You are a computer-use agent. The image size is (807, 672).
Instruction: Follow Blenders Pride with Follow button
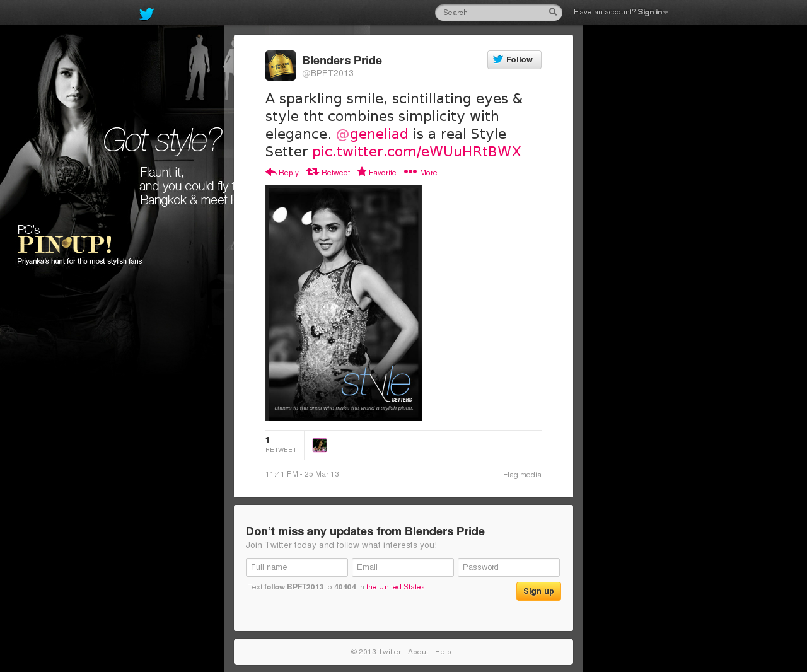point(514,60)
